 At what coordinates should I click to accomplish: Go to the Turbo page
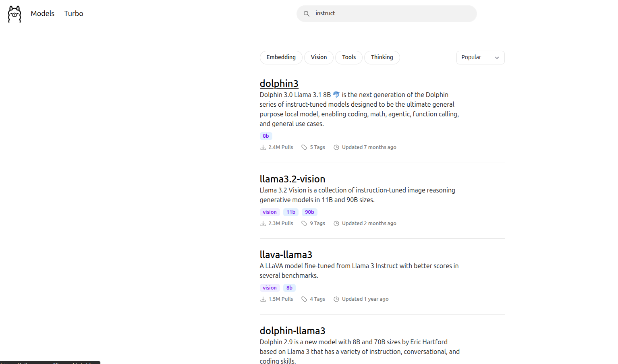[74, 14]
